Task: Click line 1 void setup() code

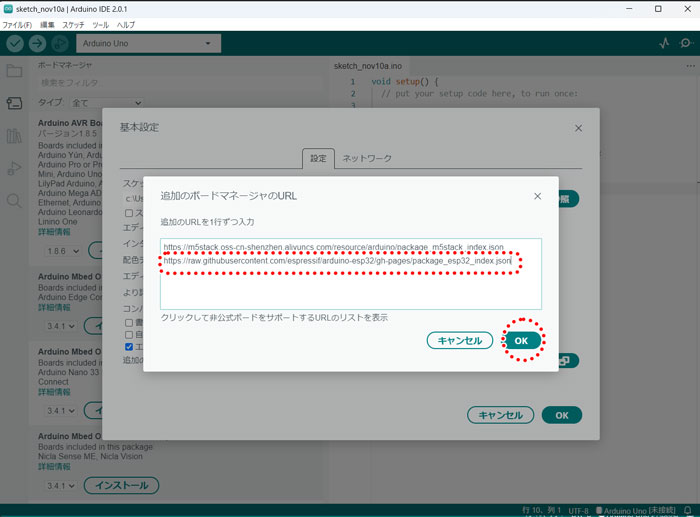Action: click(405, 82)
